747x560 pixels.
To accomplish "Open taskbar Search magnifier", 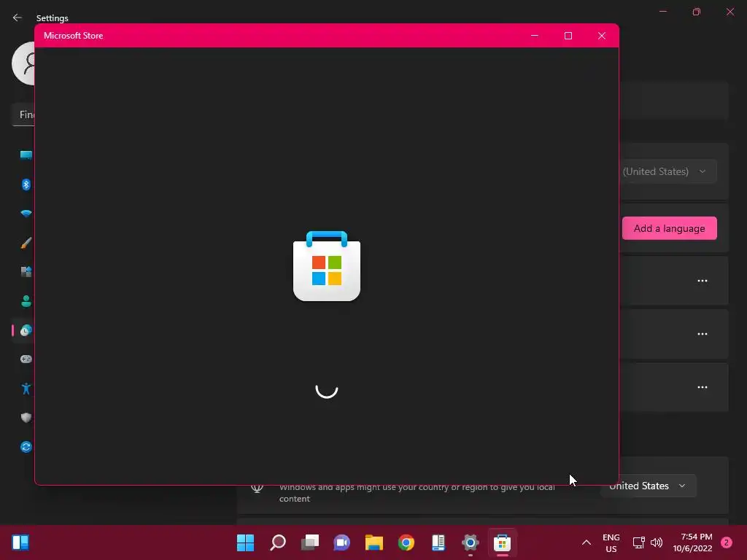I will coord(278,542).
